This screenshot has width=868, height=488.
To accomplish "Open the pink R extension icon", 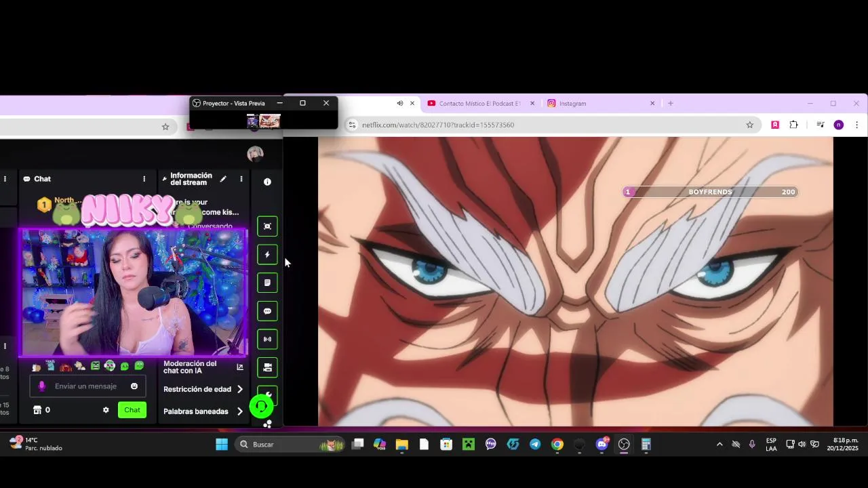I will 775,125.
